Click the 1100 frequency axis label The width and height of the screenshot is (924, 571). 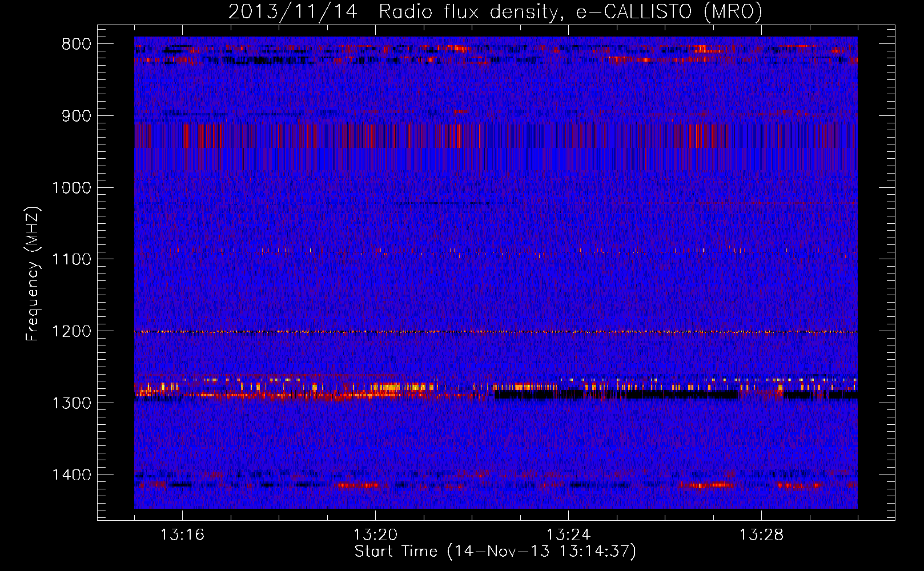tap(71, 259)
